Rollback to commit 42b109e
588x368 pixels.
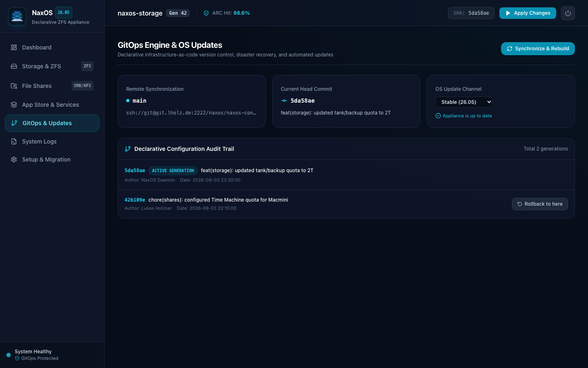[540, 204]
